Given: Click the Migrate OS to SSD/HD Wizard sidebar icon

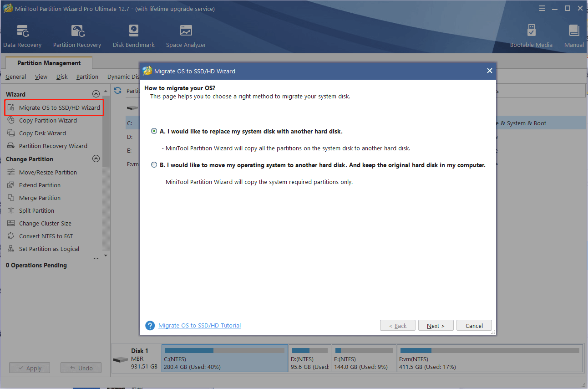Looking at the screenshot, I should click(x=11, y=107).
